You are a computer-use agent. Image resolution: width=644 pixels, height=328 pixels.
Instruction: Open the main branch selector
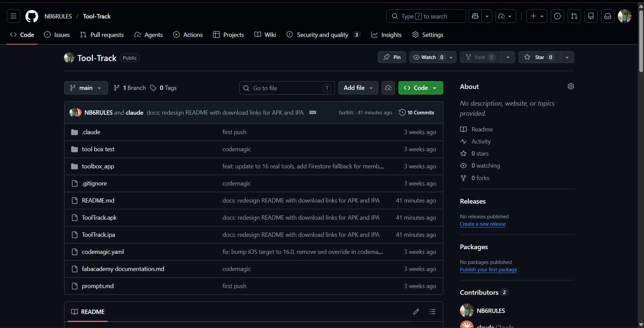pyautogui.click(x=86, y=88)
